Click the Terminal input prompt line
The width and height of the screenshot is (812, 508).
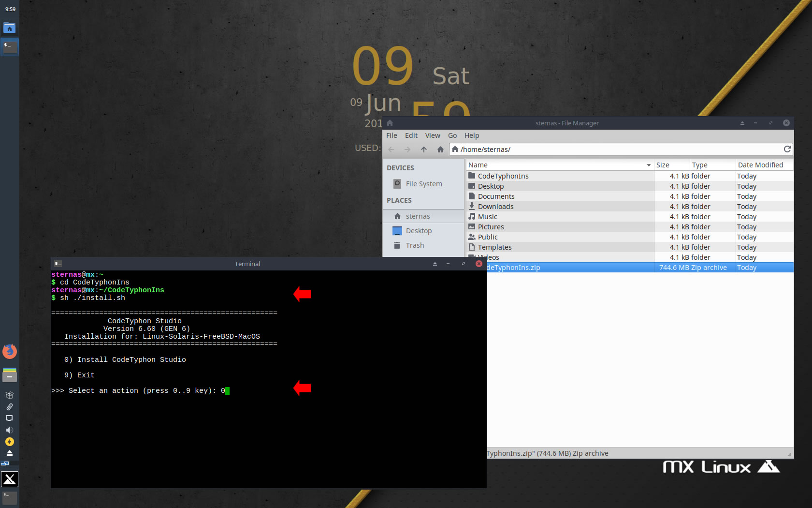pos(141,390)
